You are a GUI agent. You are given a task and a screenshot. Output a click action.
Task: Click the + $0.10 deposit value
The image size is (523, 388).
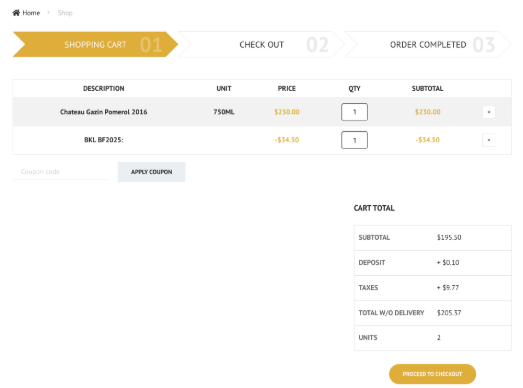(448, 263)
